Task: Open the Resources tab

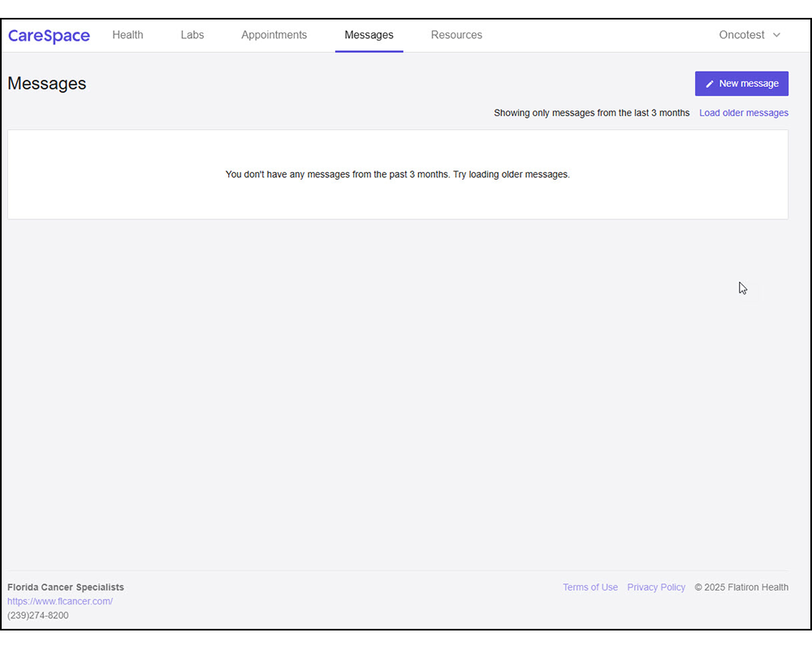Action: click(x=456, y=35)
